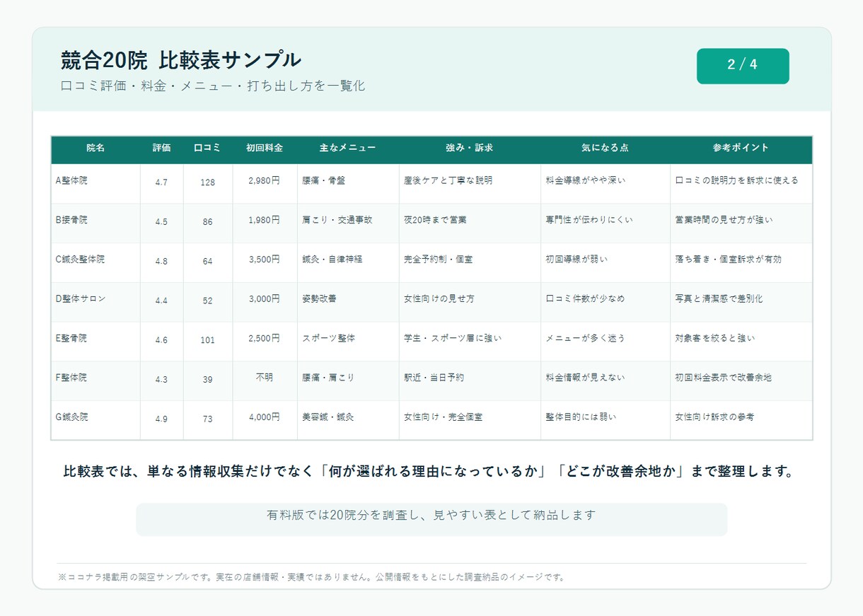
Task: Click the ココナラ掲載用 disclaimer footnote
Action: (311, 577)
